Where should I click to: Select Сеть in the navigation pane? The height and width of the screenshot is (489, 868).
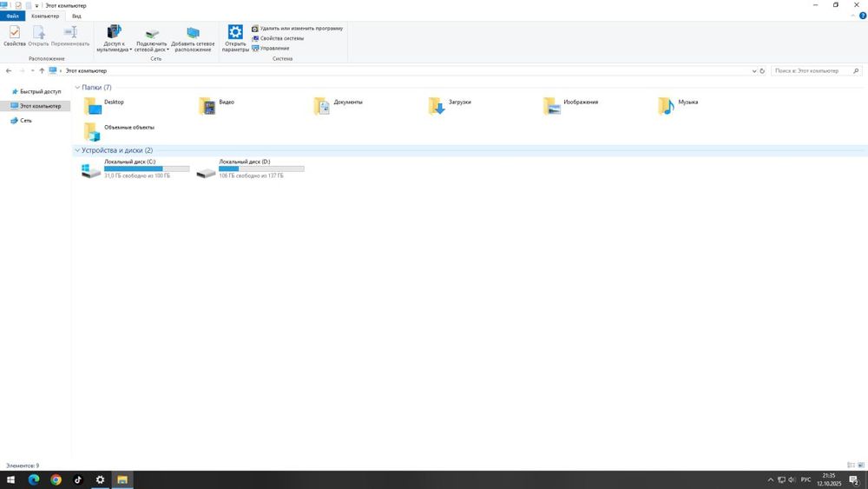pyautogui.click(x=22, y=120)
